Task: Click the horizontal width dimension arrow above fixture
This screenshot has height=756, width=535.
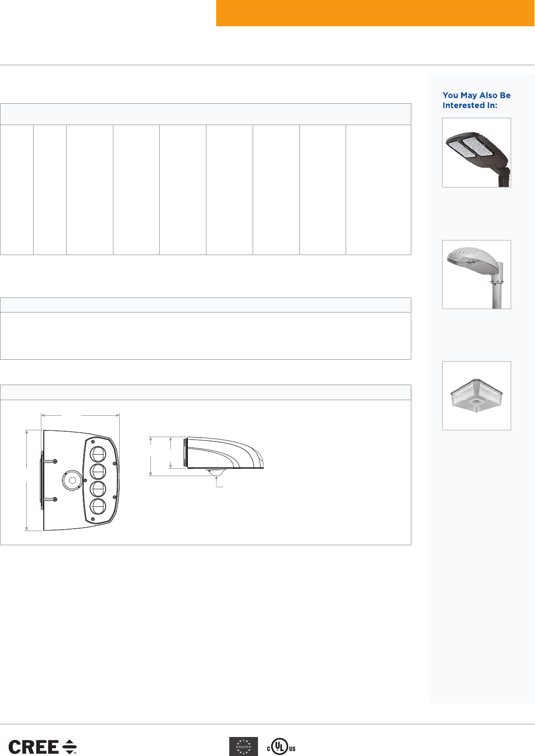Action: pos(80,415)
